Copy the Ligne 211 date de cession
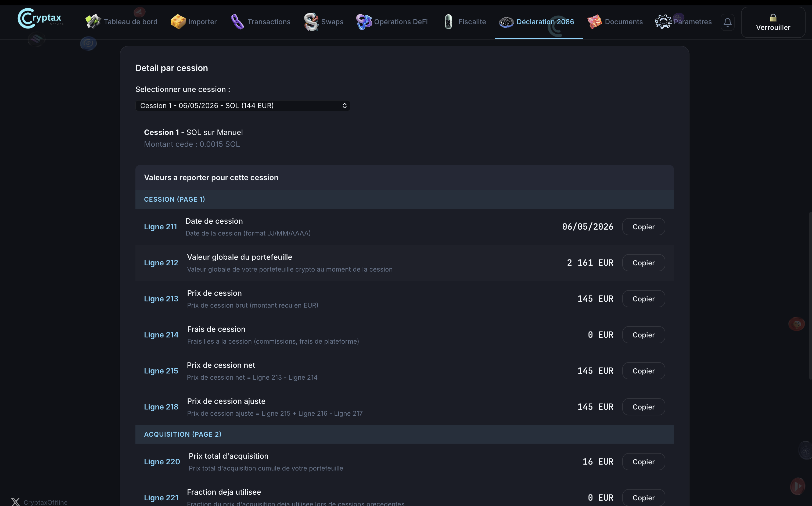 coord(644,227)
